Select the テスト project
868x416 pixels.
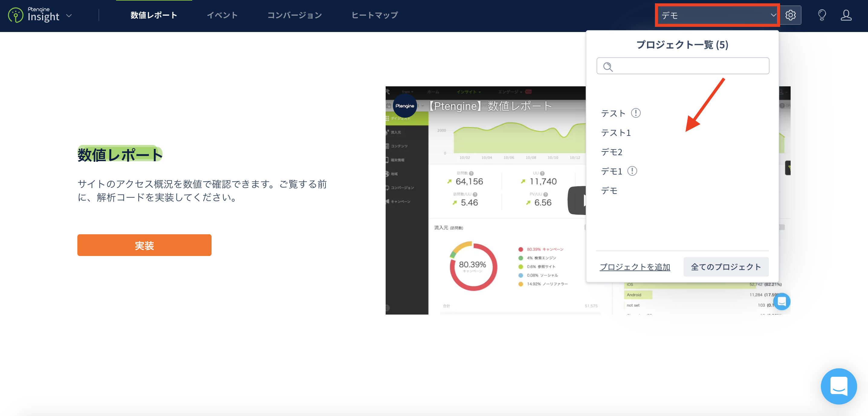(613, 114)
